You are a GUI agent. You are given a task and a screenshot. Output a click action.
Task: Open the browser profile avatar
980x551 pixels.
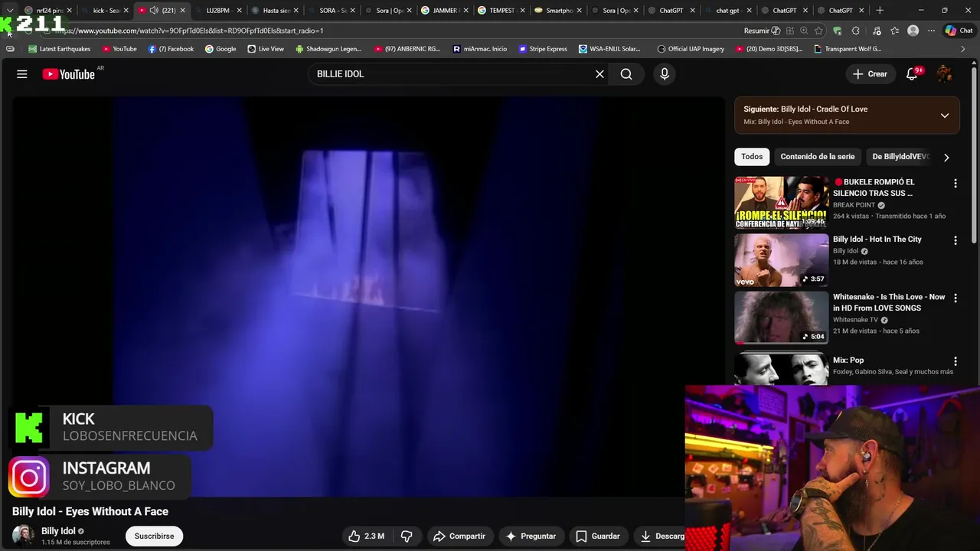[913, 31]
